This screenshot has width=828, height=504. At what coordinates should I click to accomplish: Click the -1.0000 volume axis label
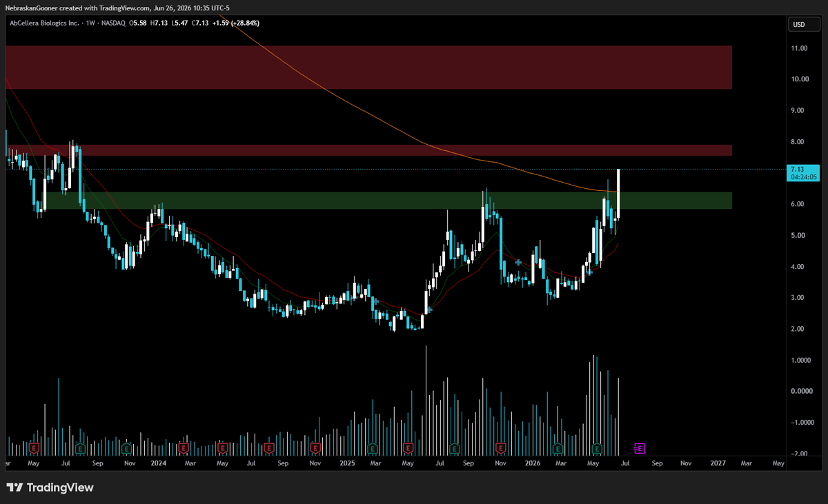[x=801, y=423]
